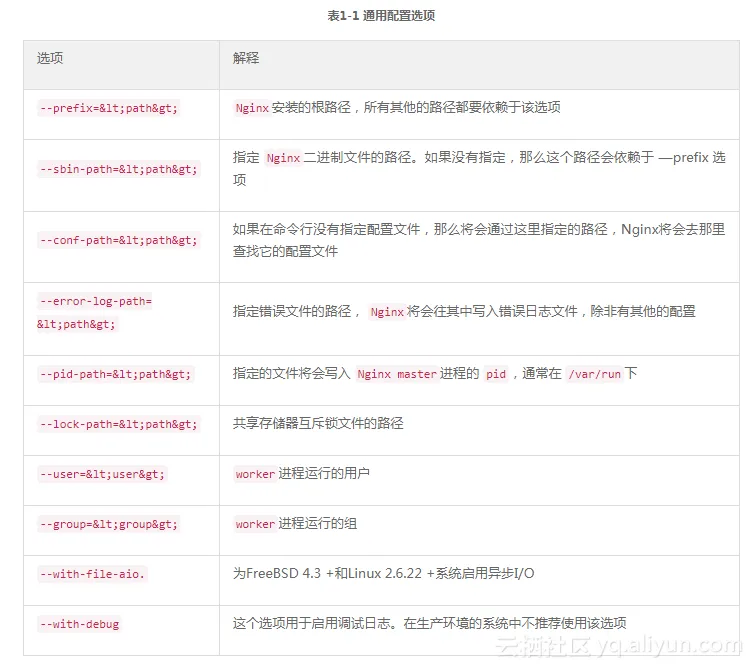Click the --lock-path option code
The height and width of the screenshot is (669, 754).
pos(119,424)
